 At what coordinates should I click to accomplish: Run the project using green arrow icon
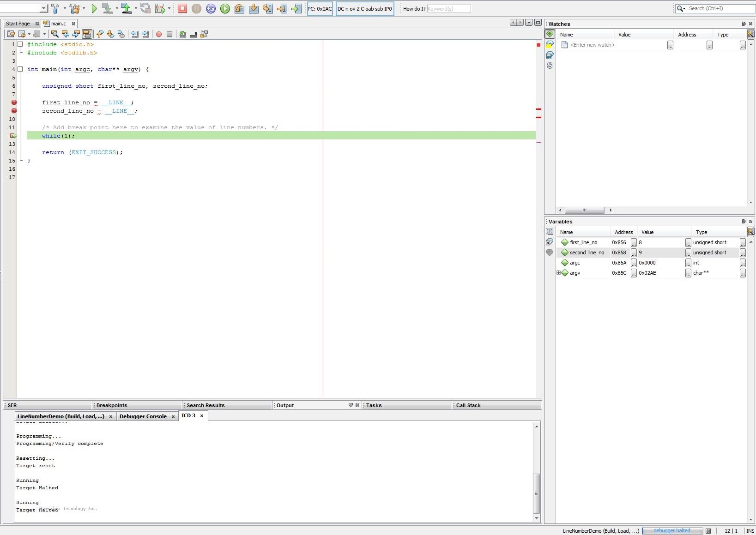click(95, 8)
